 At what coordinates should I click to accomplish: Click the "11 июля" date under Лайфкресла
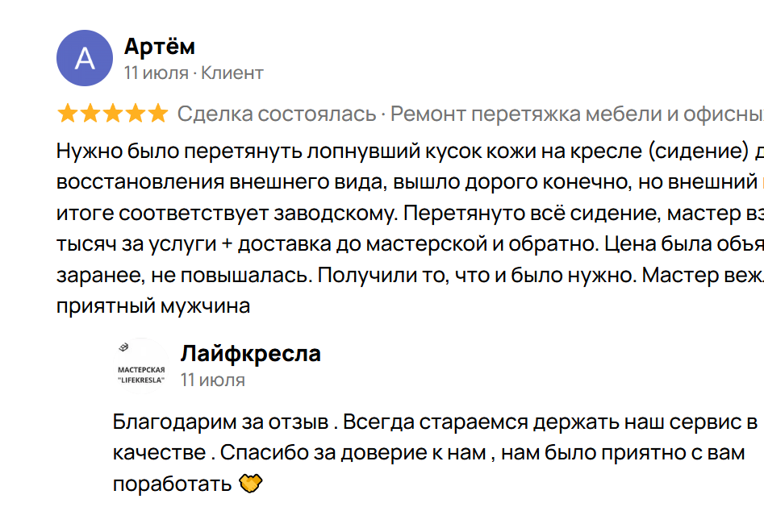pos(212,380)
